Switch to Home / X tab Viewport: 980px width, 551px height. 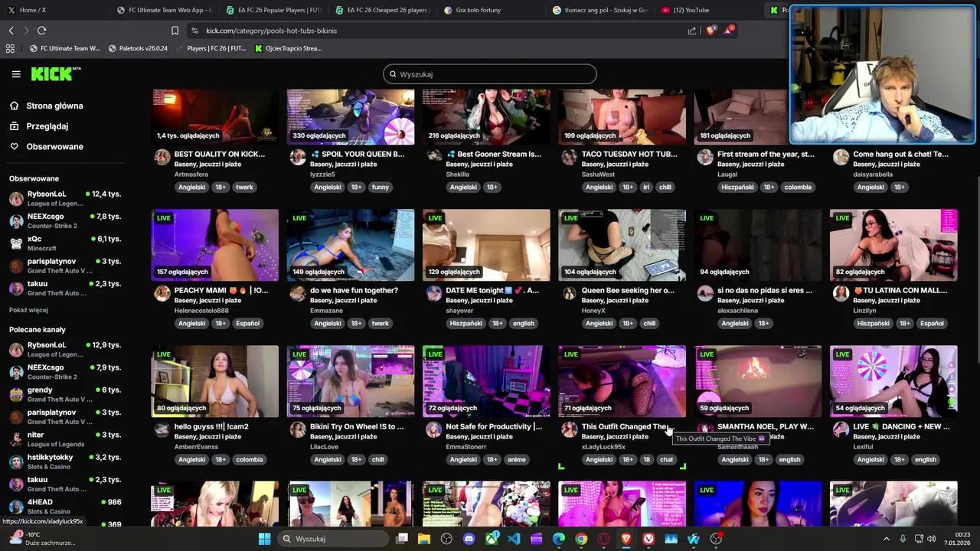[x=54, y=10]
